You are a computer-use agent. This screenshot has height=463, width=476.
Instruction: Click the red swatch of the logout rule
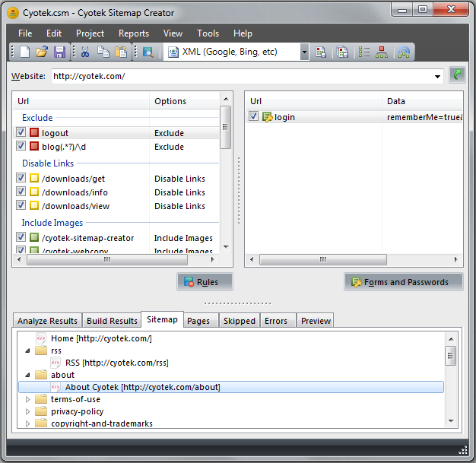click(x=34, y=132)
